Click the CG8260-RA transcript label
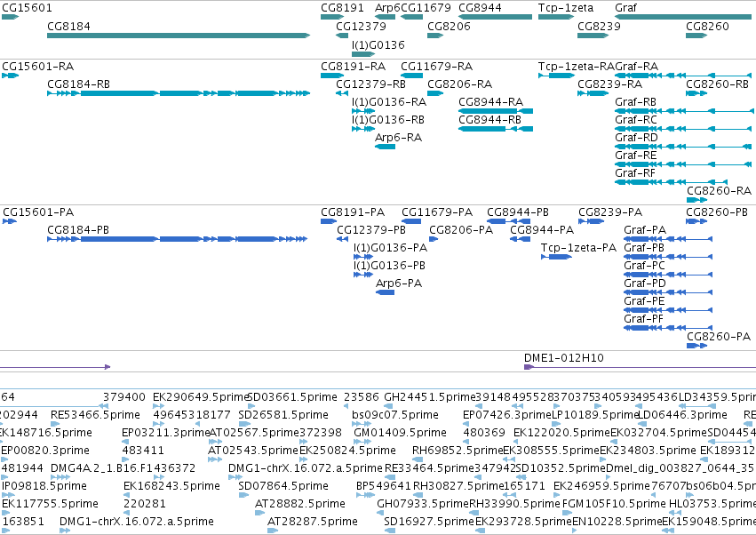Viewport: 756px width, 535px height. [719, 190]
